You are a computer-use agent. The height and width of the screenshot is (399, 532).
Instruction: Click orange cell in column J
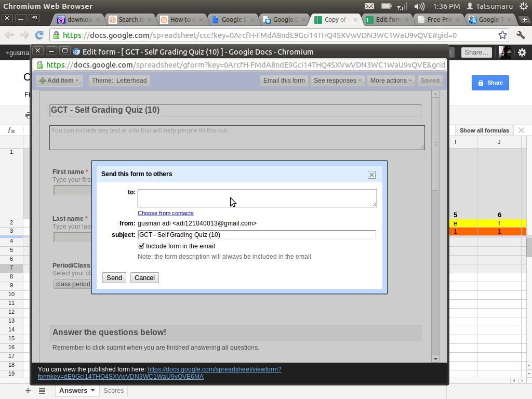click(x=499, y=232)
